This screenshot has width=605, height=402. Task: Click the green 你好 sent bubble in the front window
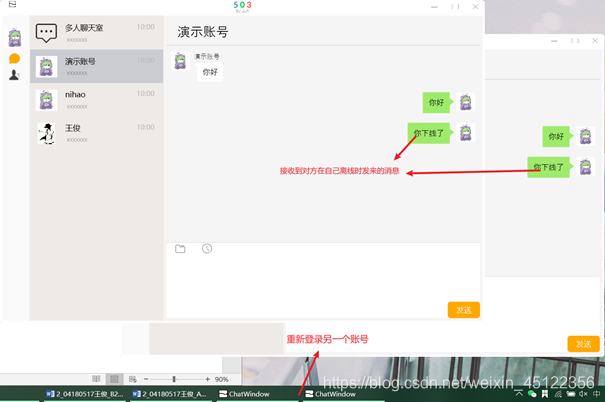pyautogui.click(x=438, y=103)
